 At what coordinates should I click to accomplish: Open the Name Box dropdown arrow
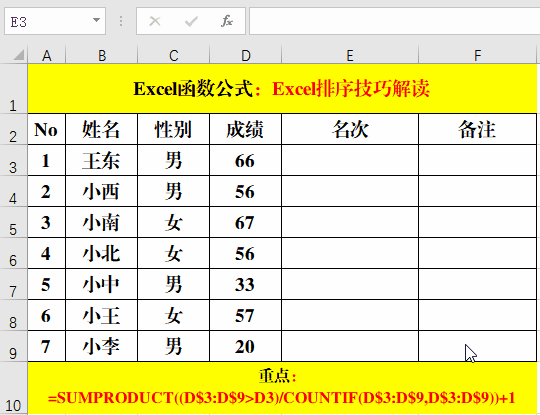click(96, 21)
